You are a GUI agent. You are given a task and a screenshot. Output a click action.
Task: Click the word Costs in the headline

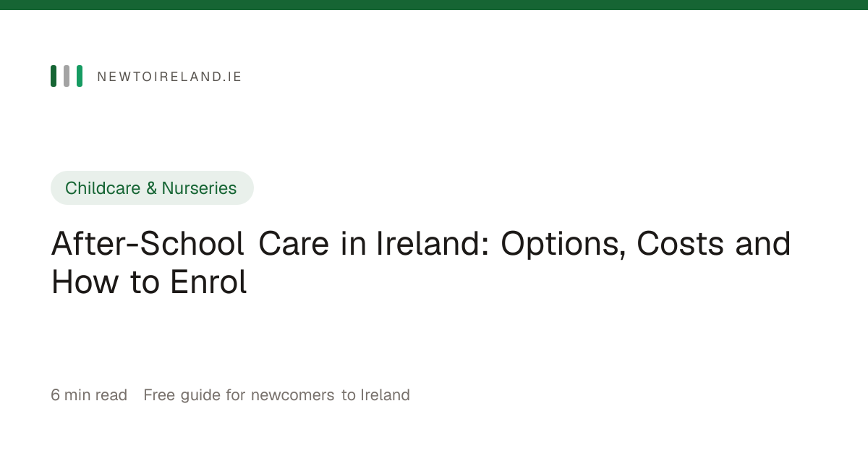680,244
